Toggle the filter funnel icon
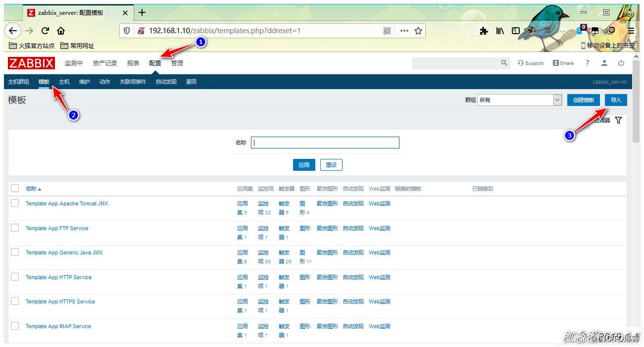This screenshot has width=644, height=347. click(618, 120)
